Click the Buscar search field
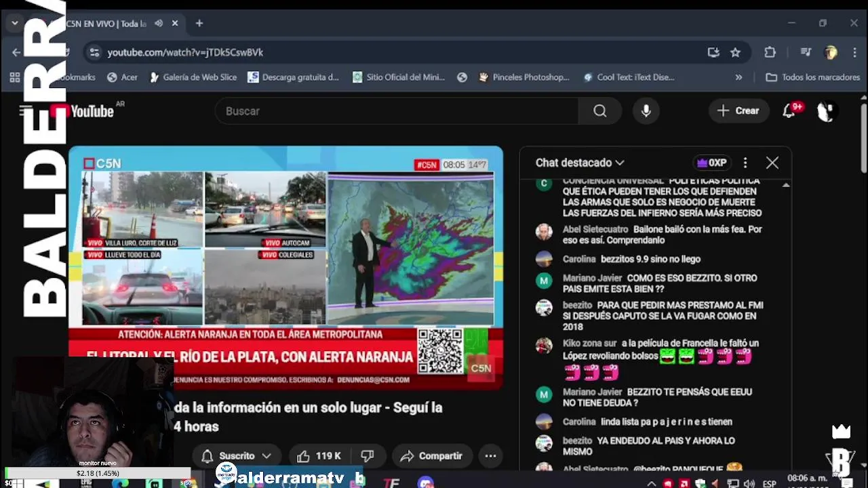This screenshot has width=868, height=488. [397, 111]
